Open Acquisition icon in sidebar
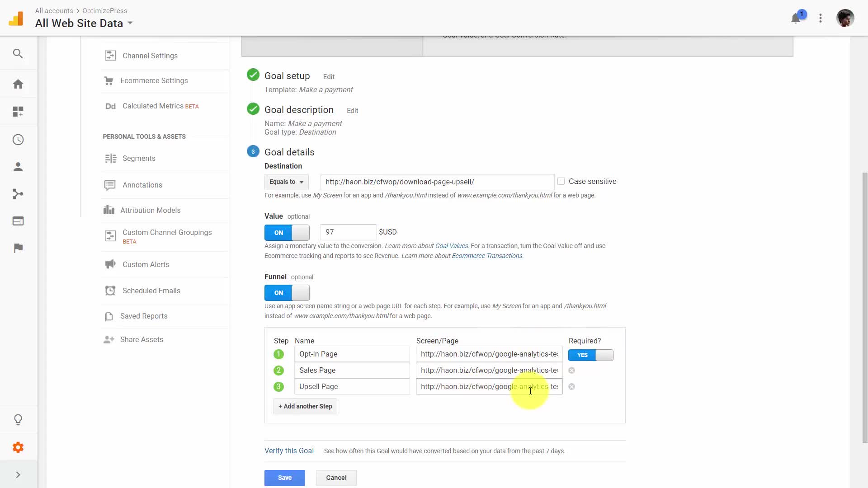The width and height of the screenshot is (868, 488). pos(18,194)
